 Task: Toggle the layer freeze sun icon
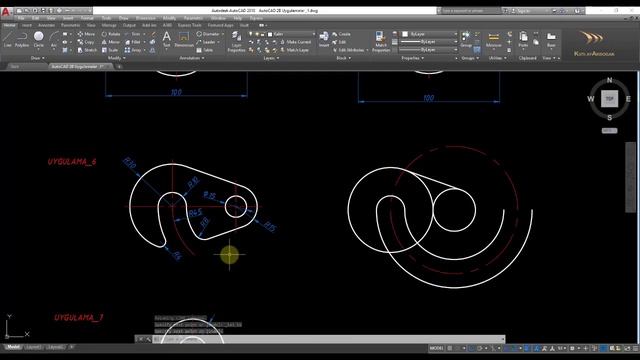click(x=257, y=34)
